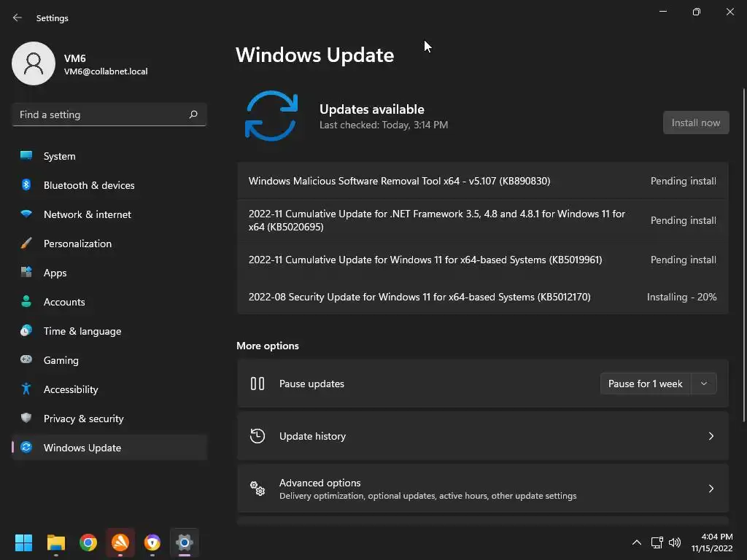Show hidden system tray icons
Image resolution: width=747 pixels, height=560 pixels.
click(636, 542)
